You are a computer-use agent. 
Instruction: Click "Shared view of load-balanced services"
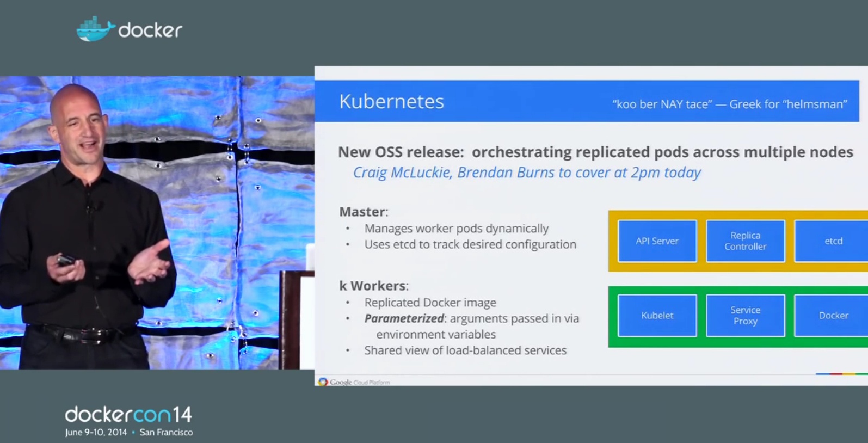[x=465, y=350]
